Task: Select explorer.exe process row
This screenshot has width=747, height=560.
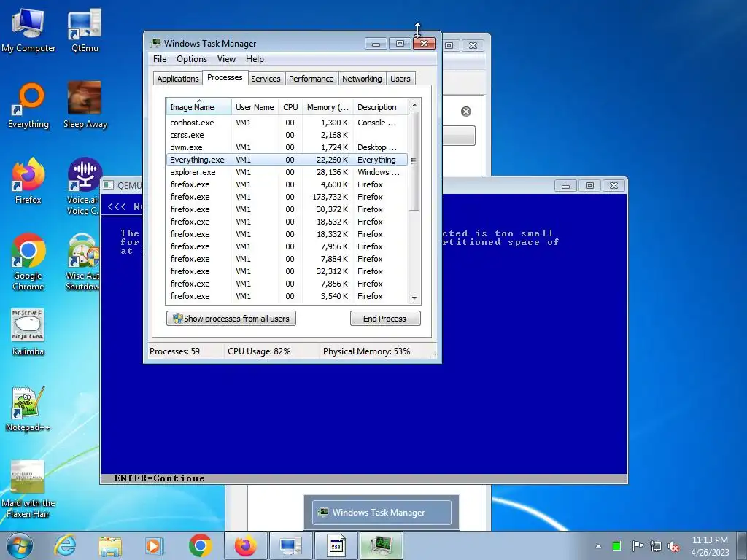Action: [287, 172]
